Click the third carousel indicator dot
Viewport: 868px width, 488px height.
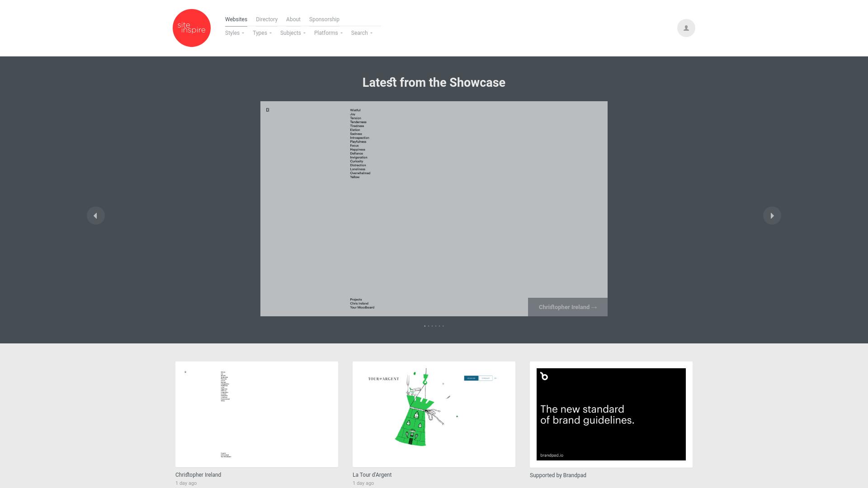[432, 326]
